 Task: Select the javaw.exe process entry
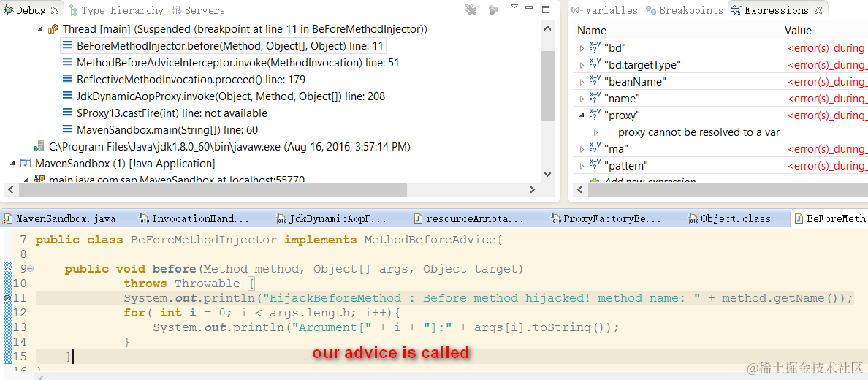click(221, 147)
